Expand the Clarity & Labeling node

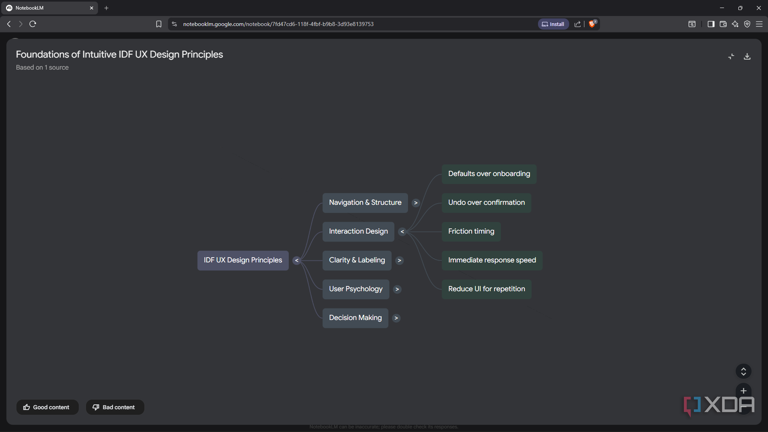tap(399, 261)
